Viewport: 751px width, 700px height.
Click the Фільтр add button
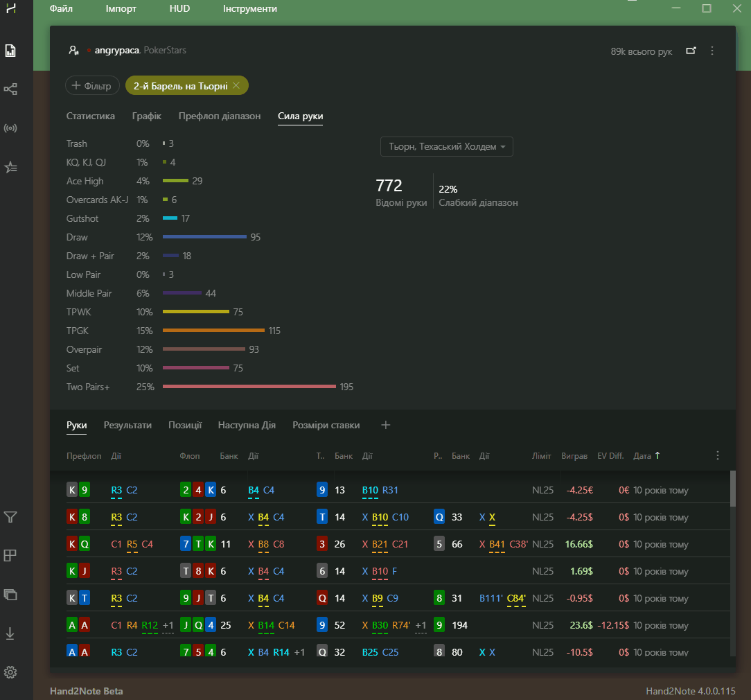tap(92, 86)
